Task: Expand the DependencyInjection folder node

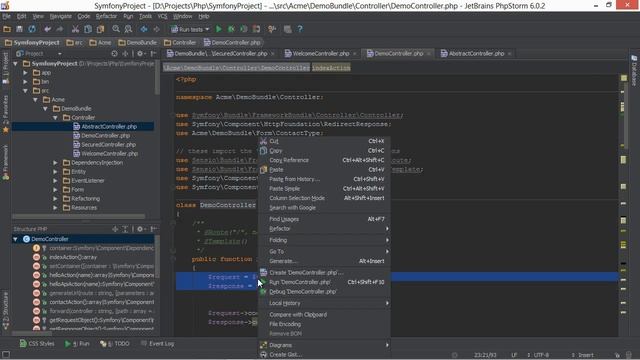Action: [55, 162]
